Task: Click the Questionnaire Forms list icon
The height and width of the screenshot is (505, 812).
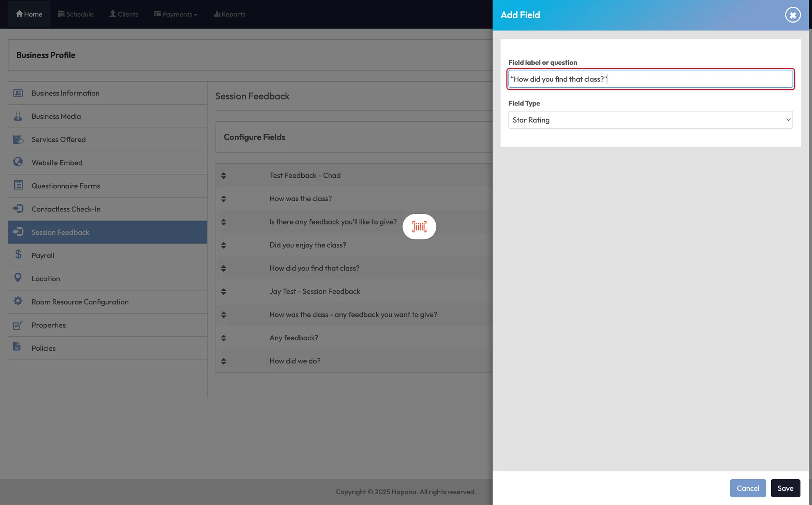Action: (18, 185)
